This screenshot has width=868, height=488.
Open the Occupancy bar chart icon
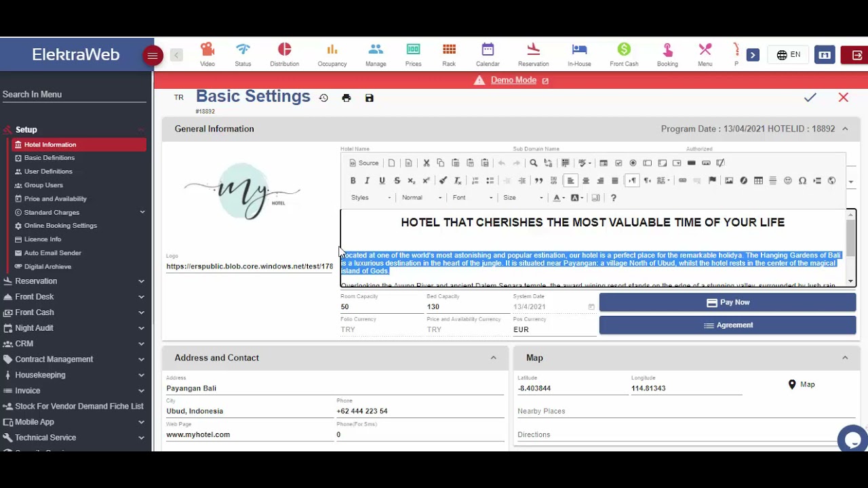pyautogui.click(x=332, y=54)
